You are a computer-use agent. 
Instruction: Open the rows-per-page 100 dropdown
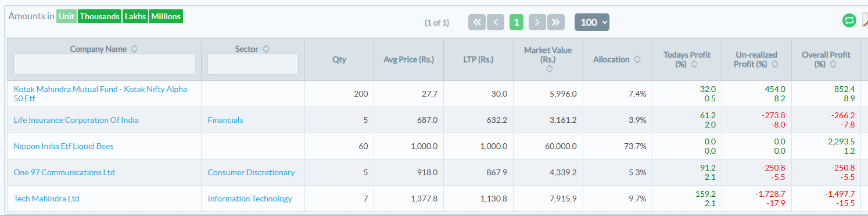point(592,22)
